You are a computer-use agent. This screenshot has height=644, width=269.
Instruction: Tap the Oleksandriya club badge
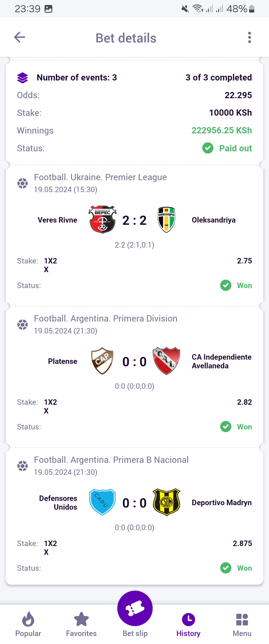[x=166, y=220]
